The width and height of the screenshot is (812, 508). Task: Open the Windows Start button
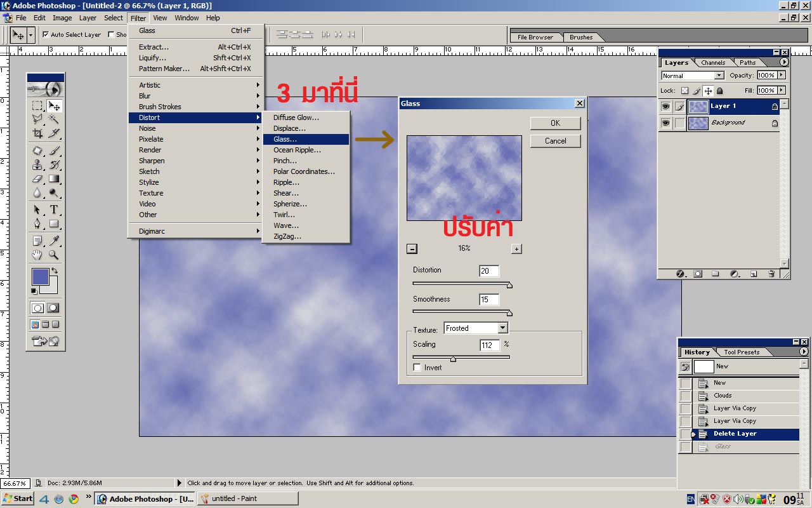(x=18, y=498)
